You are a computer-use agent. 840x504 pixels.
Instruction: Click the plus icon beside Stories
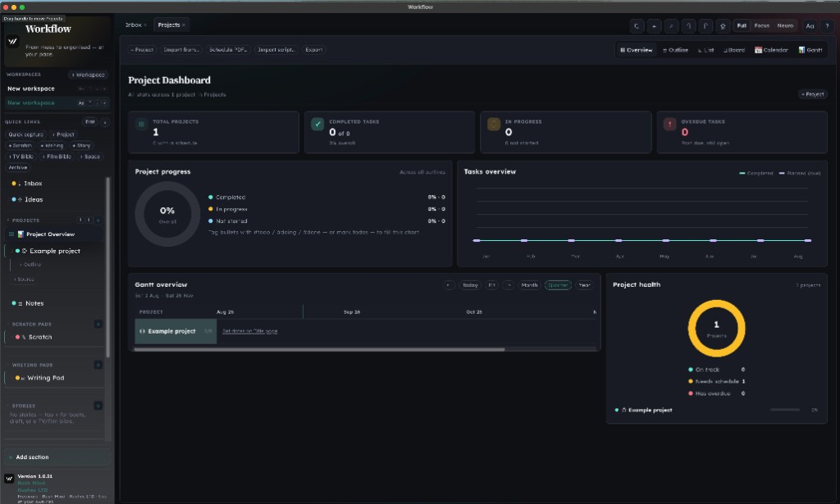click(x=98, y=406)
